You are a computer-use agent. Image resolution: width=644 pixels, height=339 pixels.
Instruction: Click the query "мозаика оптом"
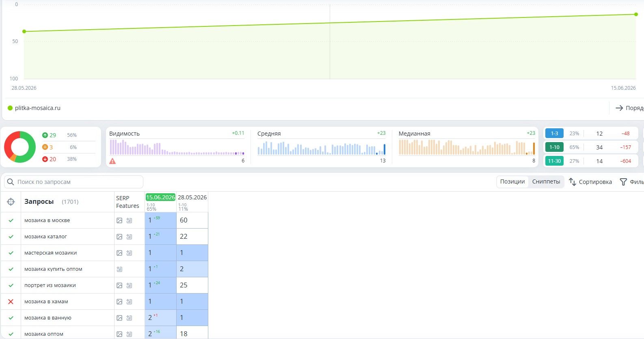point(44,334)
